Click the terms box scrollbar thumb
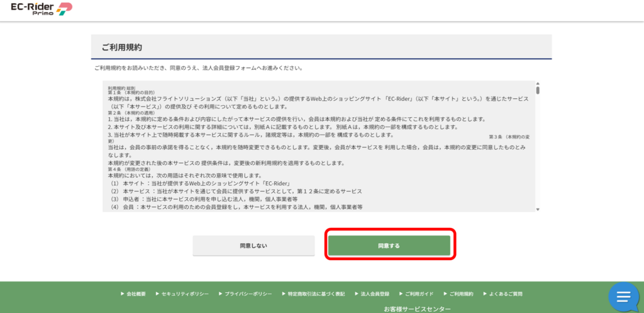The image size is (644, 313). coord(537,90)
